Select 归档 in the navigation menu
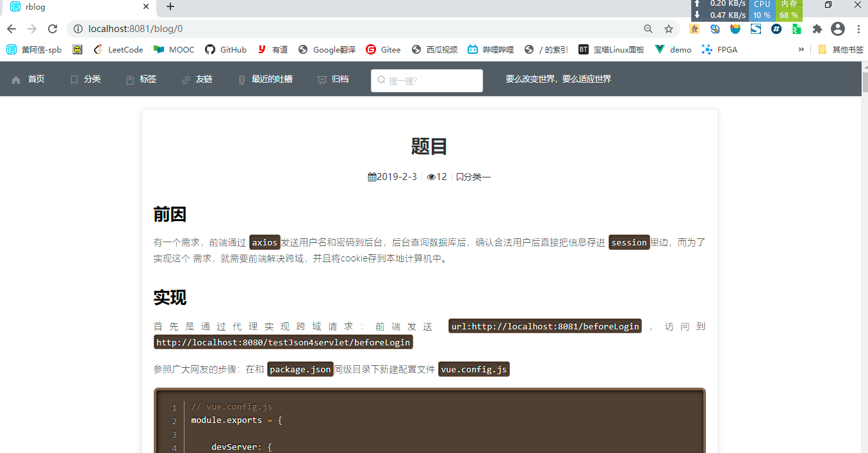Image resolution: width=868 pixels, height=453 pixels. [x=341, y=79]
